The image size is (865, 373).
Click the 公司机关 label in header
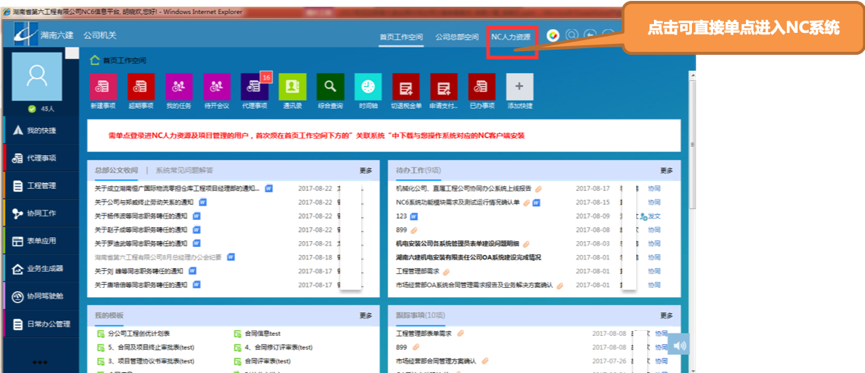[x=100, y=35]
